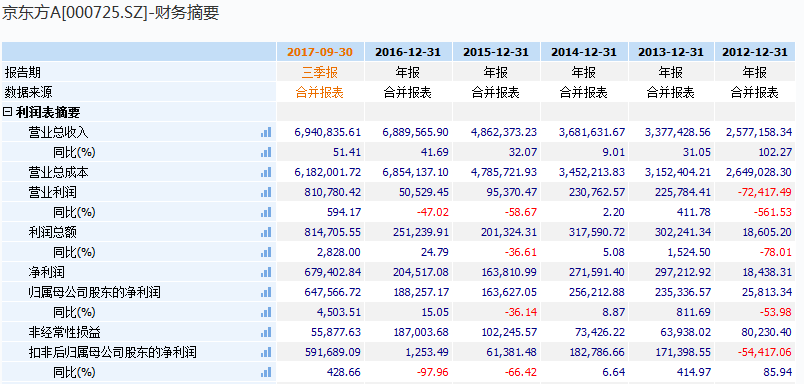Click red value -561.53
This screenshot has width=804, height=384.
pos(774,212)
